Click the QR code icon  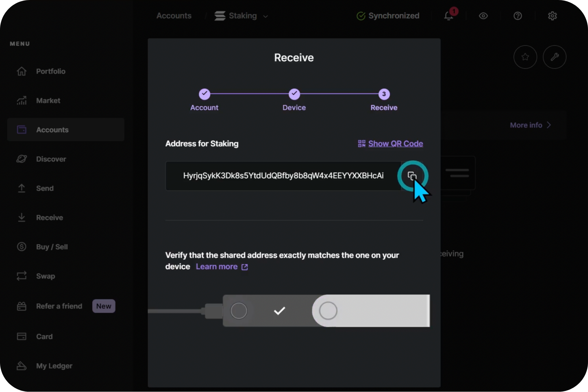click(x=361, y=143)
